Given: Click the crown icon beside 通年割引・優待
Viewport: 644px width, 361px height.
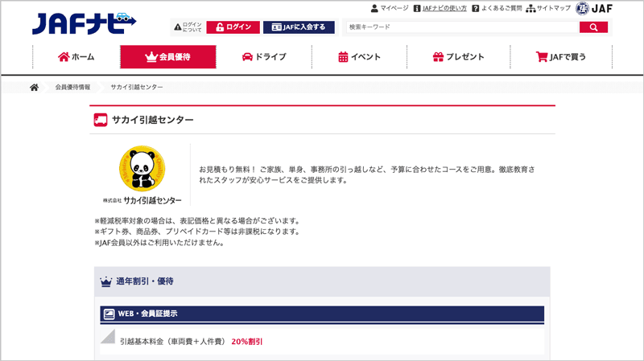Looking at the screenshot, I should [106, 281].
